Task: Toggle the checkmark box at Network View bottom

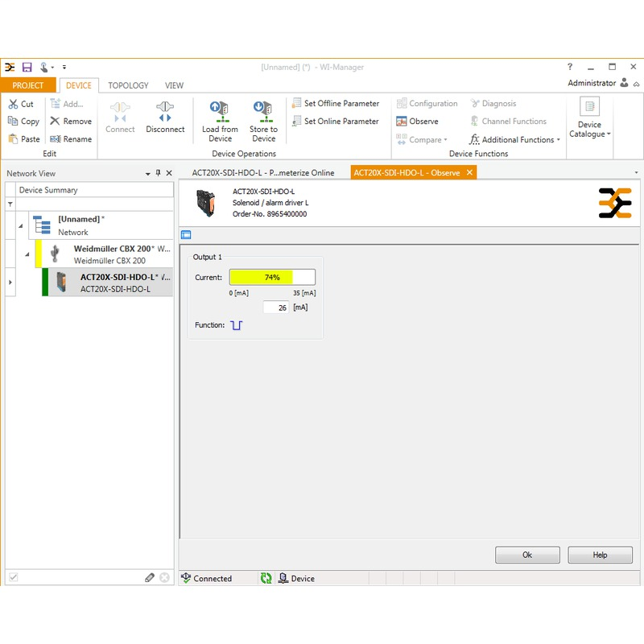Action: point(13,577)
